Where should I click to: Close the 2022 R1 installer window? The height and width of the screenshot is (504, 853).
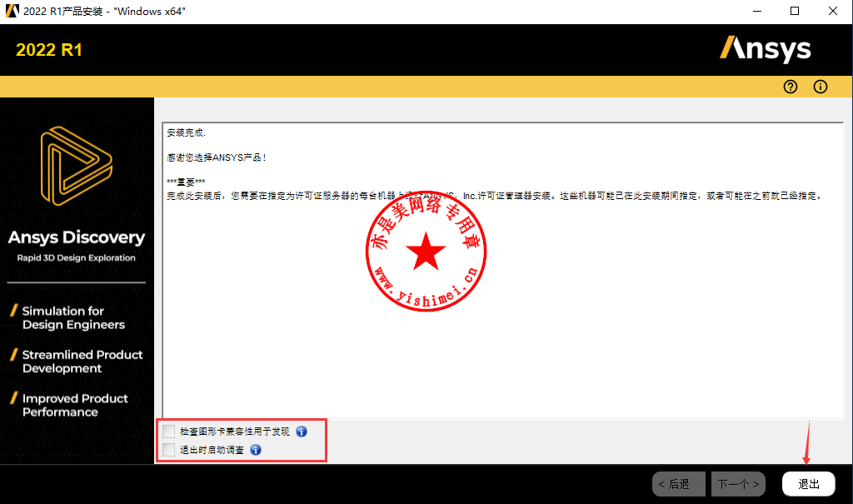[x=833, y=11]
